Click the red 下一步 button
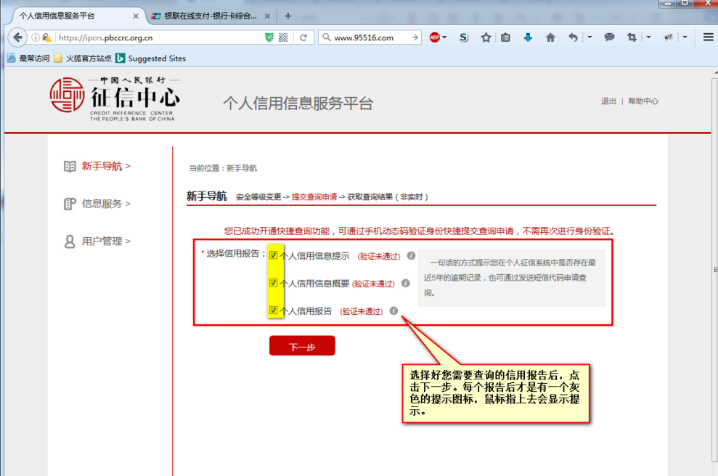Screen dimensions: 718x476 point(301,346)
